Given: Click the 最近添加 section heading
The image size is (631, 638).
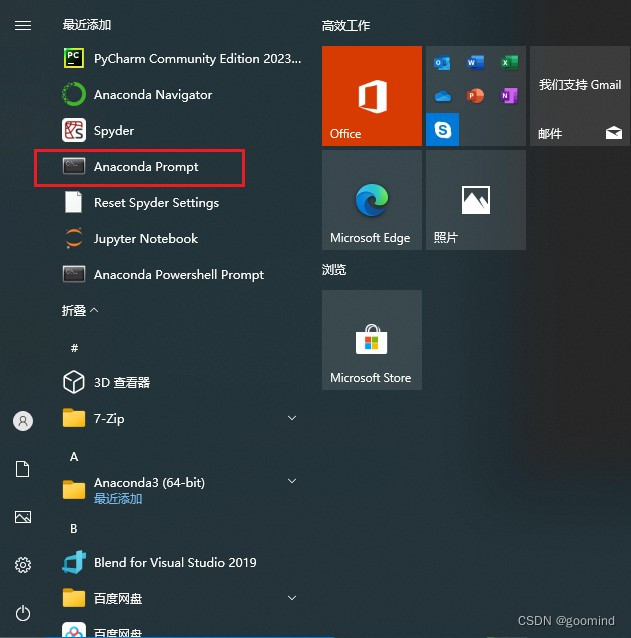Looking at the screenshot, I should pos(87,24).
